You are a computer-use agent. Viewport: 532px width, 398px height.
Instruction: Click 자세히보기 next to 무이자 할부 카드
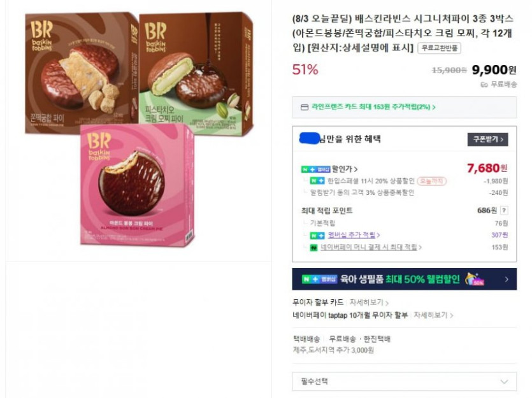(x=369, y=302)
